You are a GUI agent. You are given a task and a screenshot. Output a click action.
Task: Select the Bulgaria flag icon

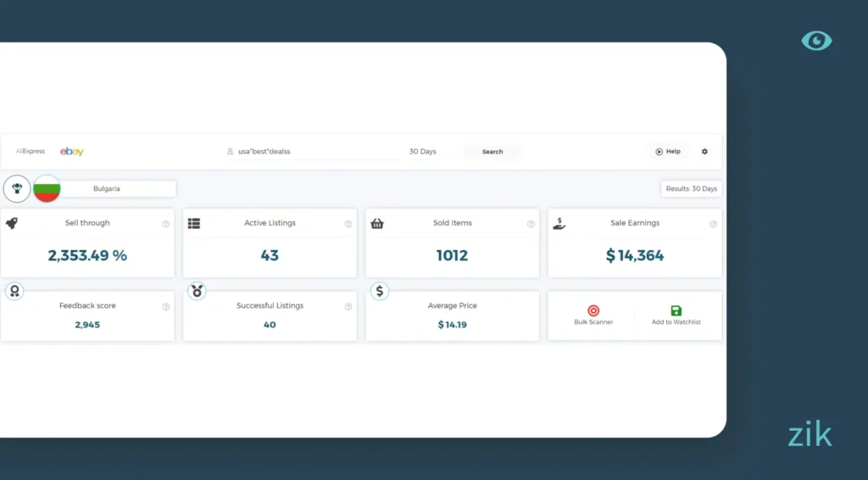pos(47,188)
